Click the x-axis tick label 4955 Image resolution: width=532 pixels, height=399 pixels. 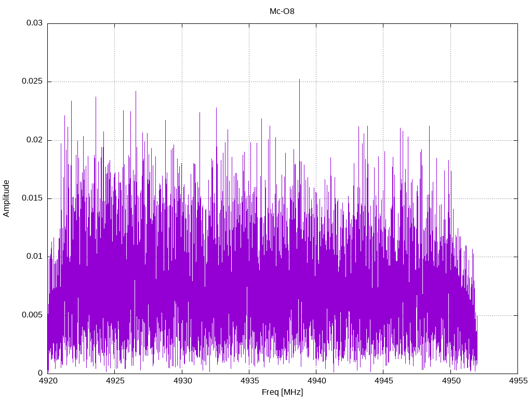coord(518,381)
